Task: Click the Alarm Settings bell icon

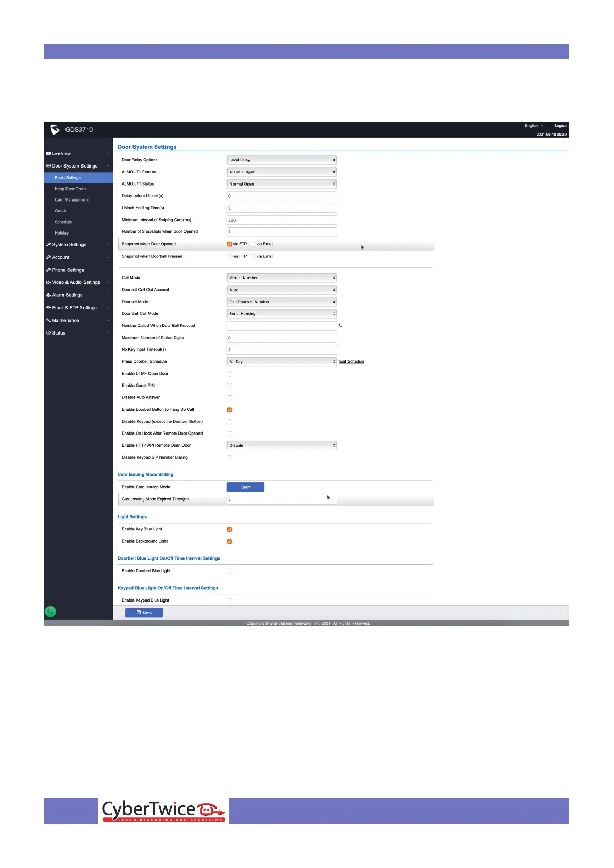Action: click(x=48, y=295)
